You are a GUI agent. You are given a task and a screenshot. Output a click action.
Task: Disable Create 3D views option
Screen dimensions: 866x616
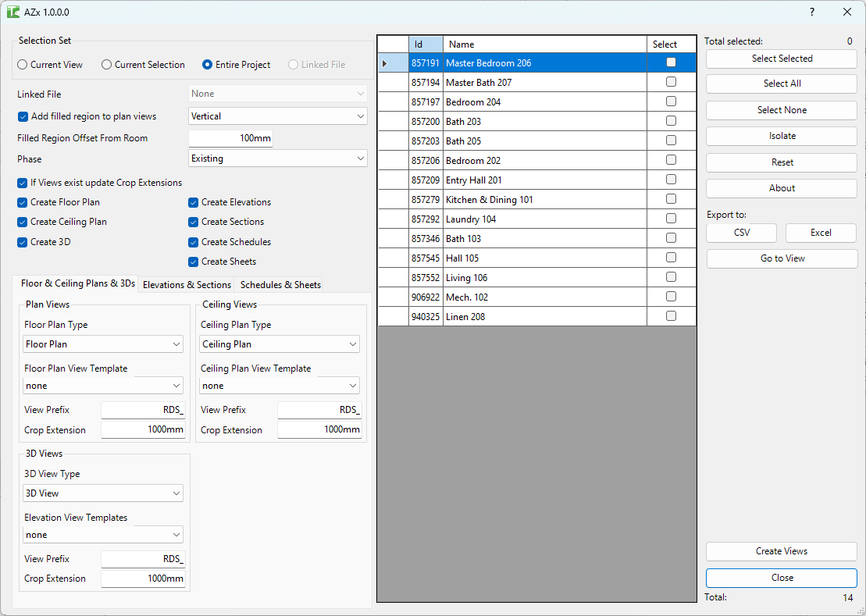click(21, 242)
